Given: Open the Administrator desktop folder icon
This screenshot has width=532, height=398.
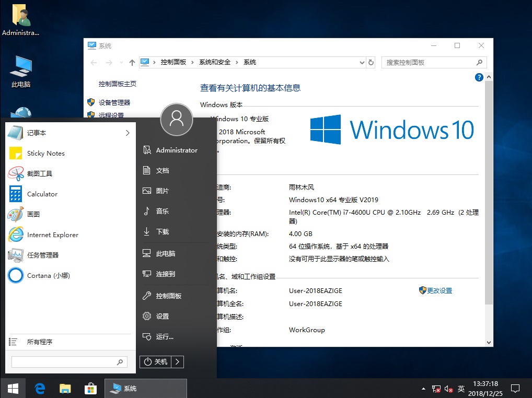Looking at the screenshot, I should click(x=21, y=20).
